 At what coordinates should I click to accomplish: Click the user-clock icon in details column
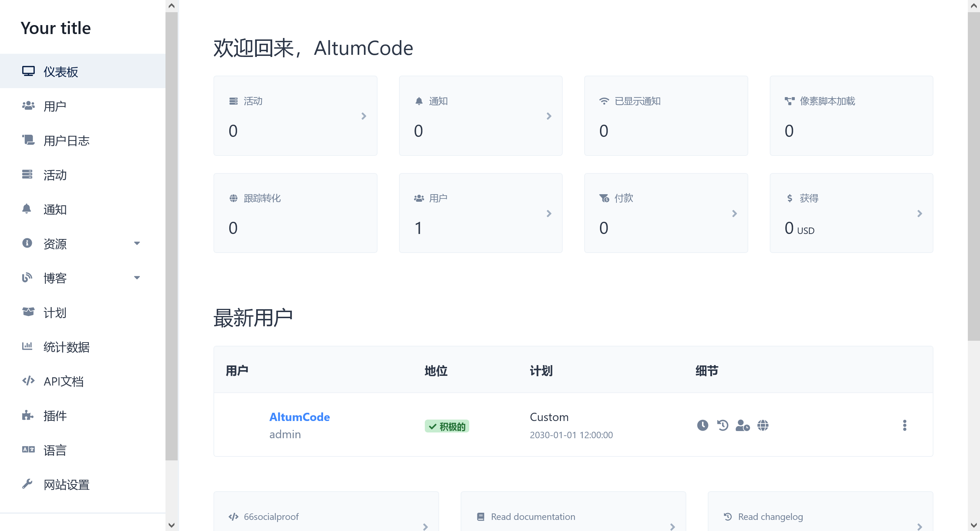tap(742, 425)
